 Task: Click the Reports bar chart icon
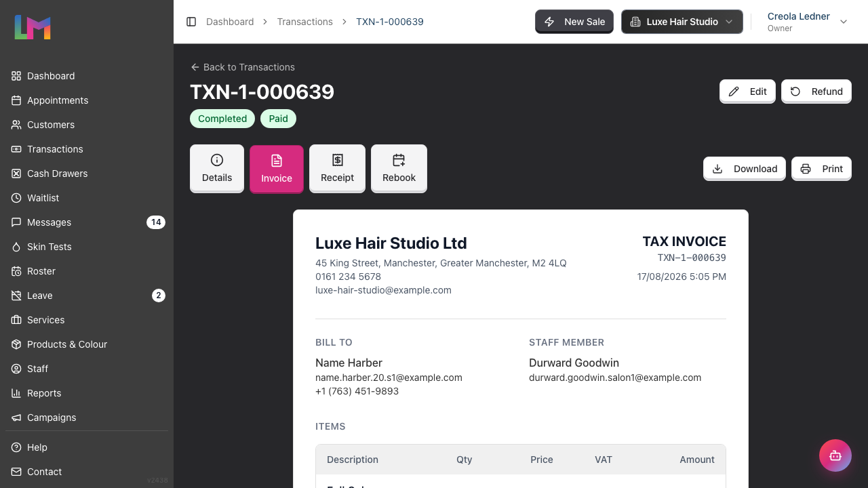click(16, 393)
